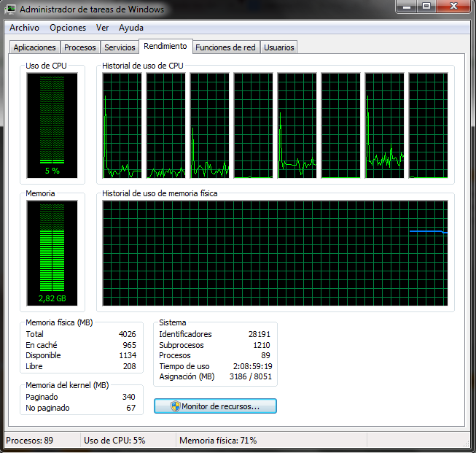Click the En caché value 965
This screenshot has height=453, width=476.
pos(129,345)
